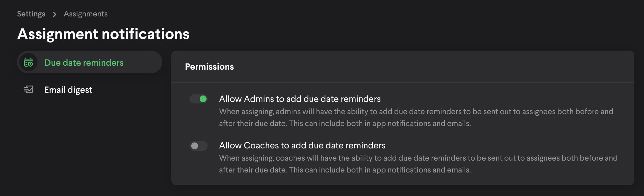Enable the Allow Coaches reminders toggle
This screenshot has width=644, height=196.
(x=199, y=146)
